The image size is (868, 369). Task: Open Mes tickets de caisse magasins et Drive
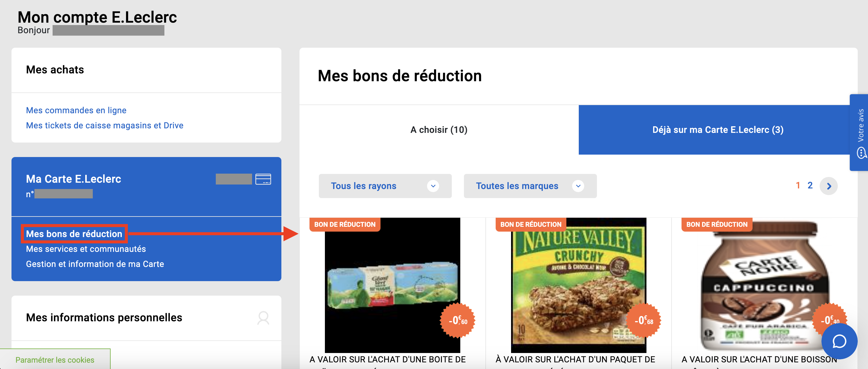click(x=105, y=125)
